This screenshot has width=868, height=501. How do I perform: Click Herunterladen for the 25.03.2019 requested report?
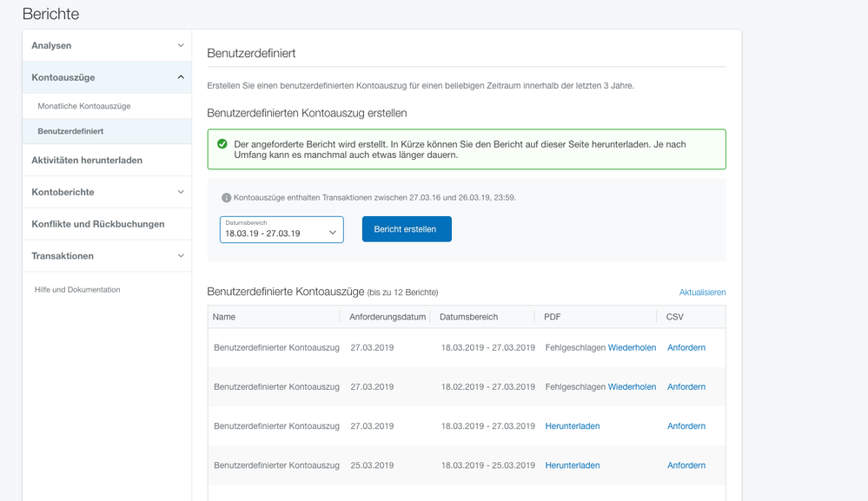click(573, 465)
